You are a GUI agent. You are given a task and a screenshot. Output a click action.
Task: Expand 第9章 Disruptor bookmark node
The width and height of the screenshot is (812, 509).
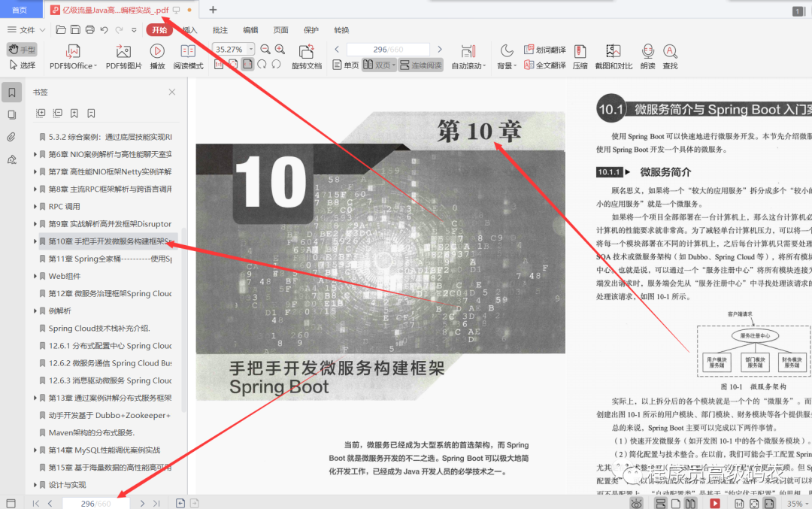[x=35, y=224]
